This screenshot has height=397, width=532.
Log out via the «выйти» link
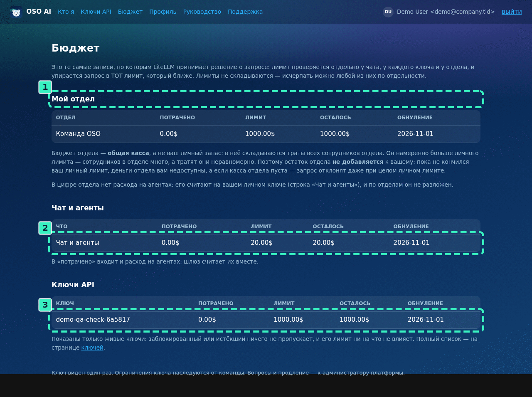[512, 12]
